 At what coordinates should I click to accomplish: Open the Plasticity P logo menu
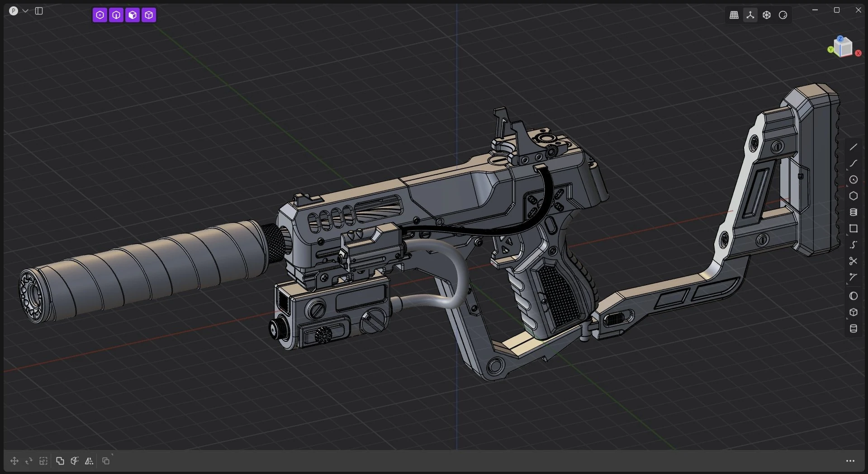click(14, 11)
